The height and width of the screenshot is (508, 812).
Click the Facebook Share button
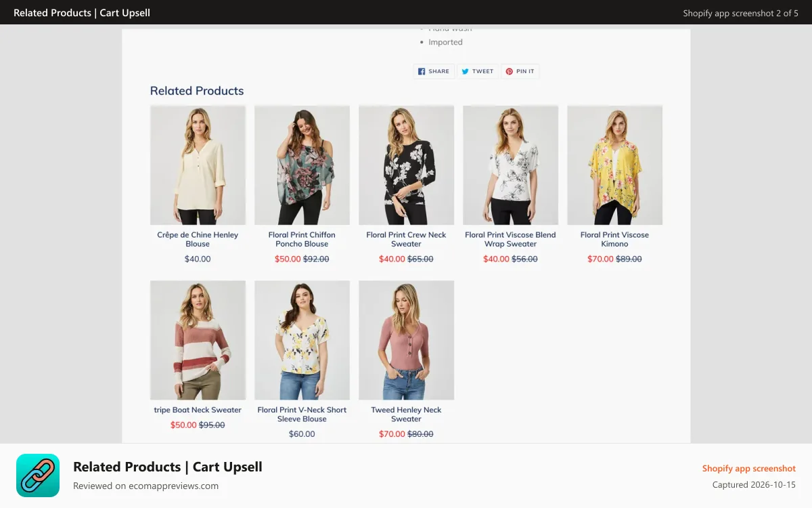(x=434, y=71)
